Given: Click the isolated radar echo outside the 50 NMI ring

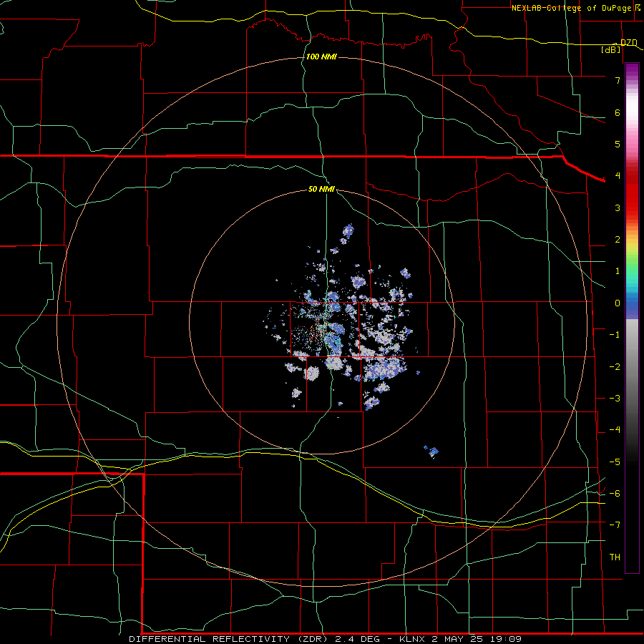Looking at the screenshot, I should [431, 452].
